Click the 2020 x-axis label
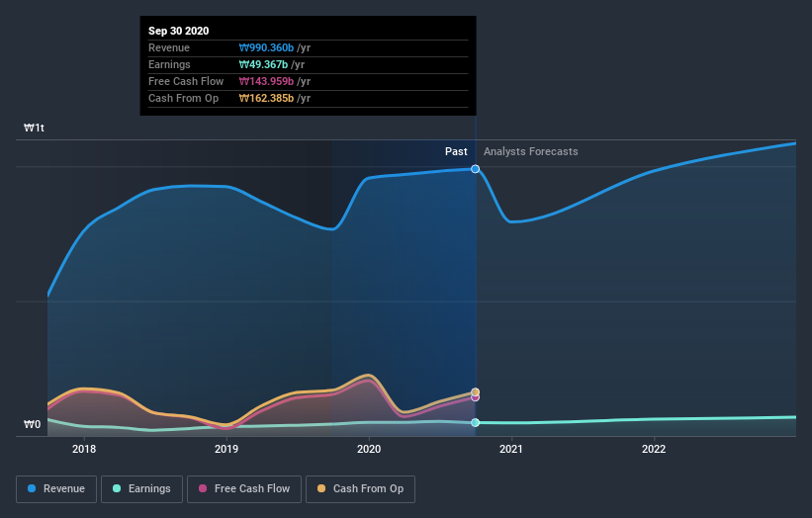Image resolution: width=812 pixels, height=518 pixels. pos(369,449)
